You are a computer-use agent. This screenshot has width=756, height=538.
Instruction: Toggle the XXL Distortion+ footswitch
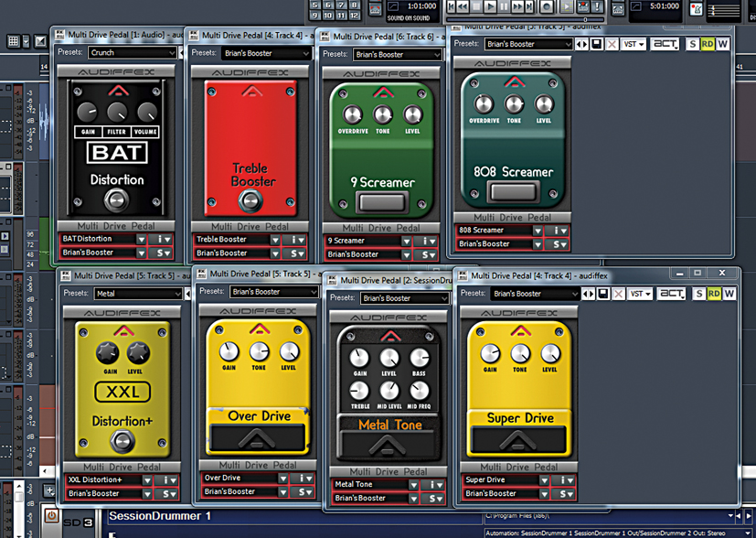122,441
